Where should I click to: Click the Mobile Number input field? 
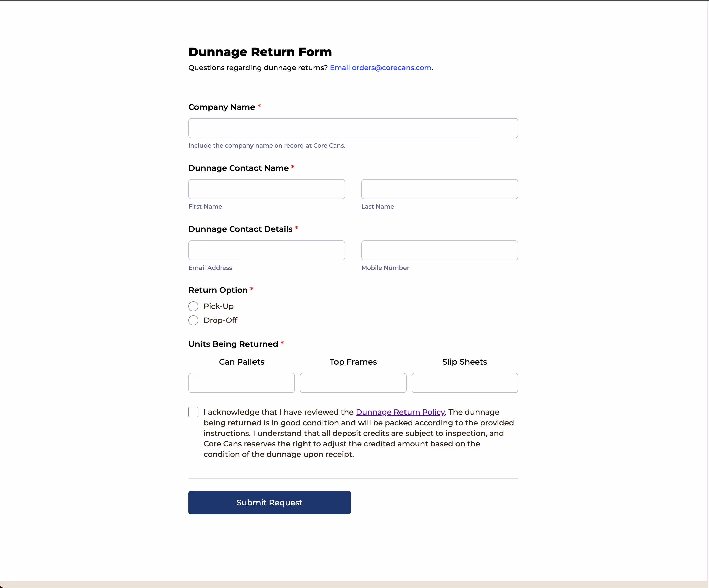(x=440, y=250)
